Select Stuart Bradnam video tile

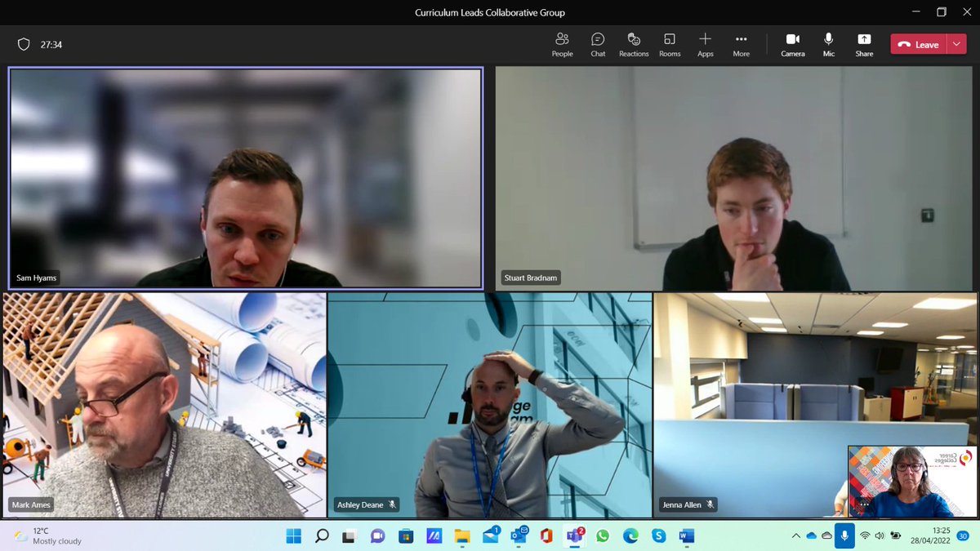pos(736,178)
